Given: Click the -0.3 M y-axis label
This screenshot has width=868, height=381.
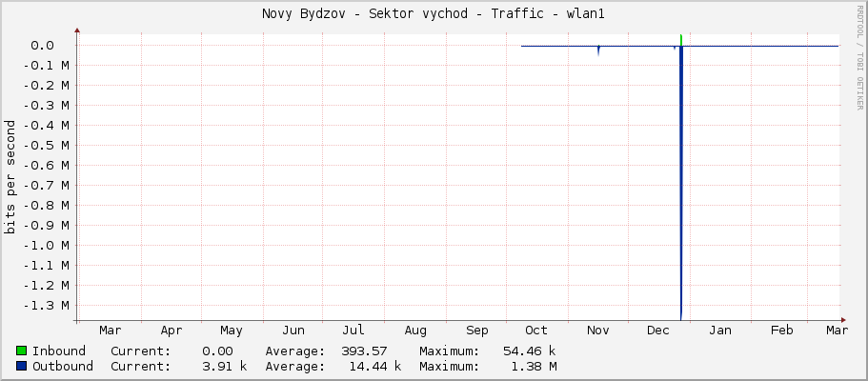Looking at the screenshot, I should [46, 105].
